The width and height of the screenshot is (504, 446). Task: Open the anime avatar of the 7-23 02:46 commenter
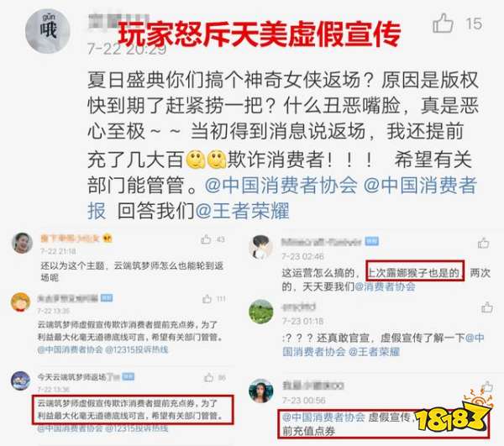261,247
